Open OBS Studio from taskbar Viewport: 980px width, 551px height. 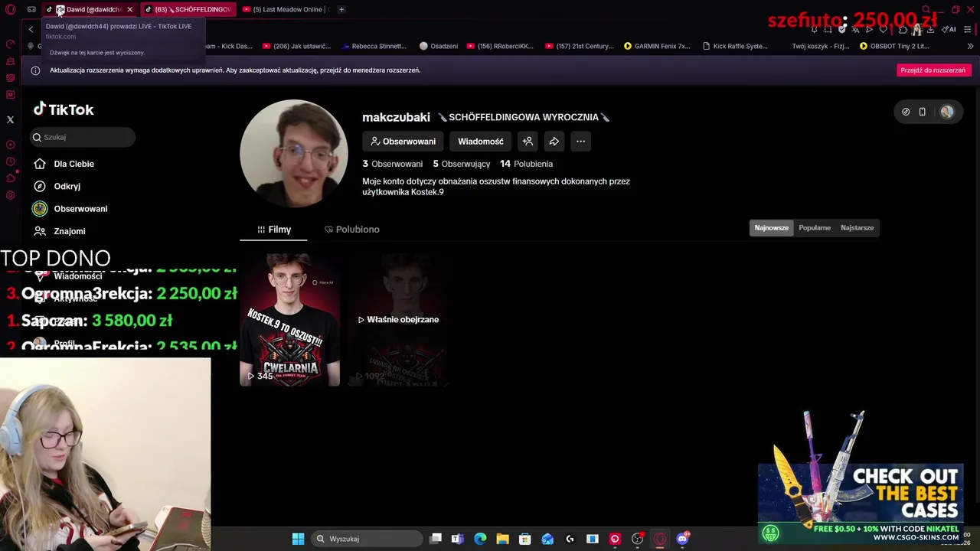coord(637,539)
